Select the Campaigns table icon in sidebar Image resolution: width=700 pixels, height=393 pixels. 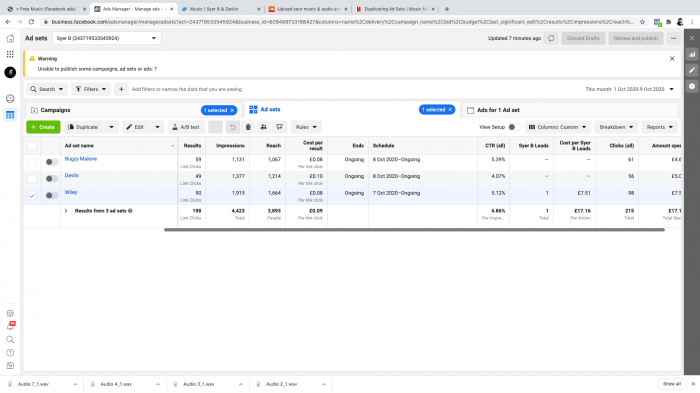10,115
